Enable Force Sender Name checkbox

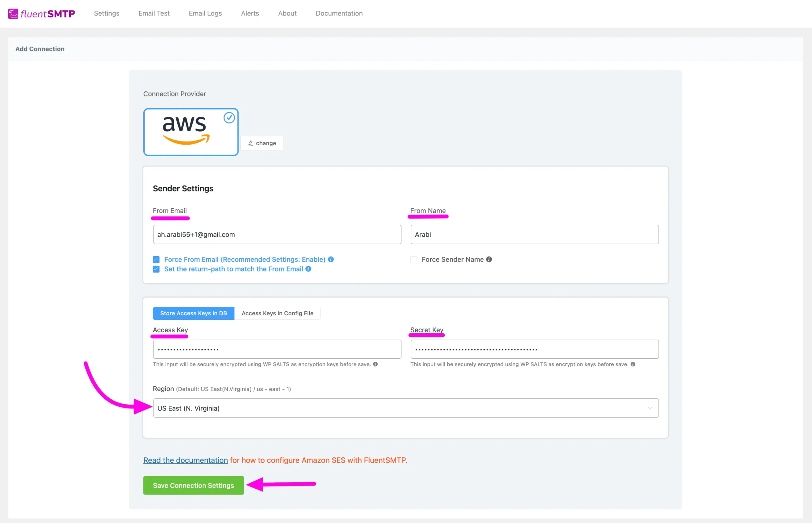click(x=414, y=260)
